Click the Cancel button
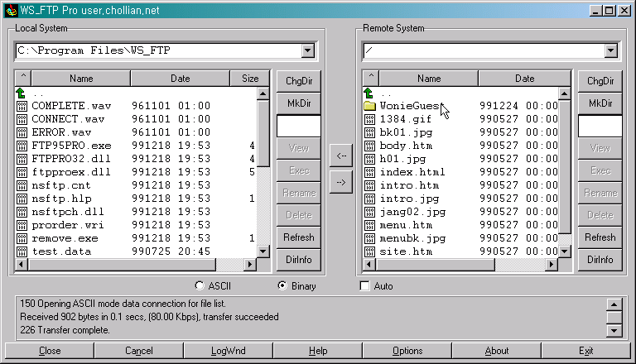The image size is (636, 364). pos(139,351)
